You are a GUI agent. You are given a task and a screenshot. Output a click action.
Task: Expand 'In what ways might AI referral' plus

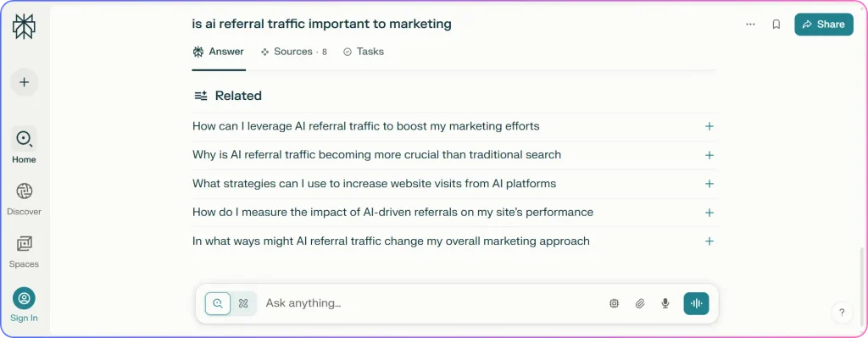pos(709,241)
